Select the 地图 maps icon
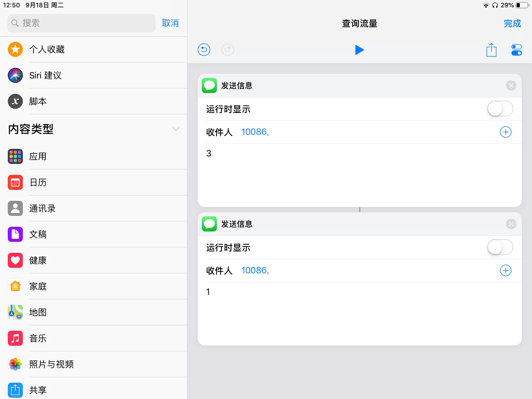 [x=15, y=312]
